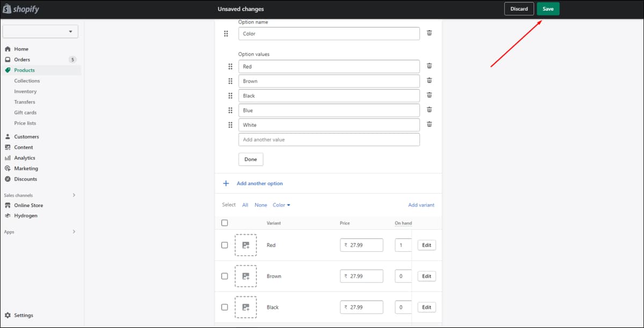Open the store selector dropdown
This screenshot has width=644, height=328.
(40, 32)
